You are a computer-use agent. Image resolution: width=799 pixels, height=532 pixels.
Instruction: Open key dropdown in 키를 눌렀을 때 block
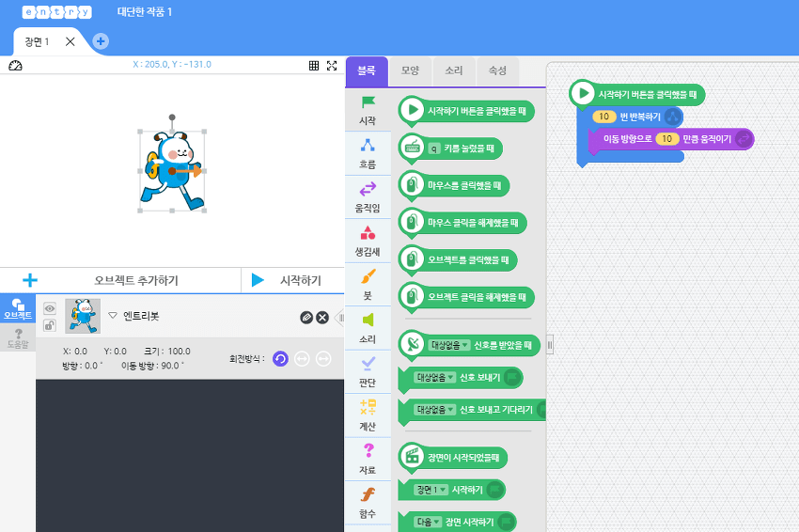point(433,149)
